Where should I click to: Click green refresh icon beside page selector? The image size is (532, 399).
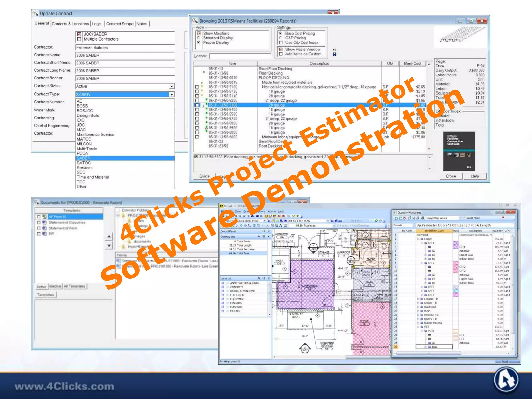point(376,221)
